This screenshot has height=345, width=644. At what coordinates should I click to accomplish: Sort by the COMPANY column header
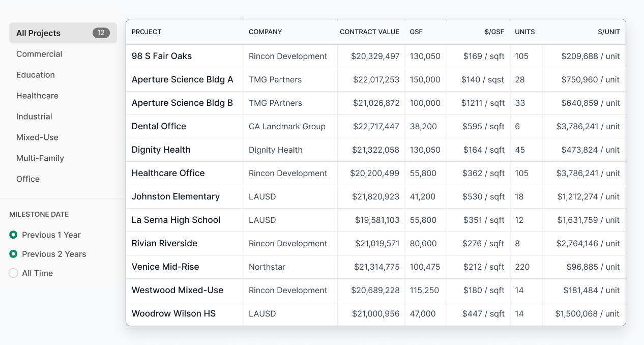point(265,32)
